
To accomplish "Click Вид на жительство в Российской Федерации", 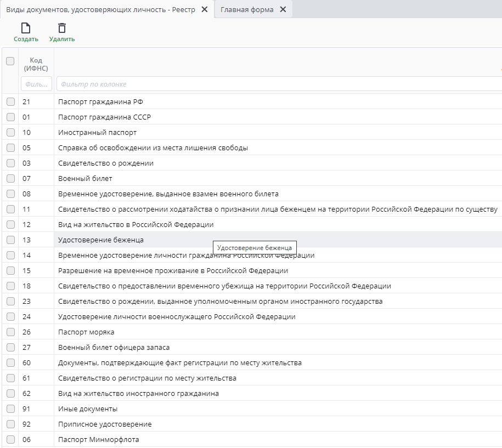I will tap(136, 225).
